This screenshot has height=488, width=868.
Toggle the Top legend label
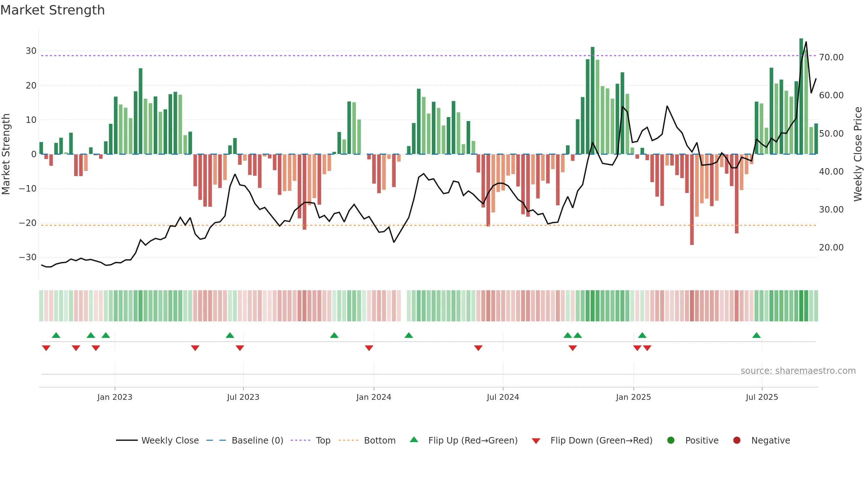323,441
